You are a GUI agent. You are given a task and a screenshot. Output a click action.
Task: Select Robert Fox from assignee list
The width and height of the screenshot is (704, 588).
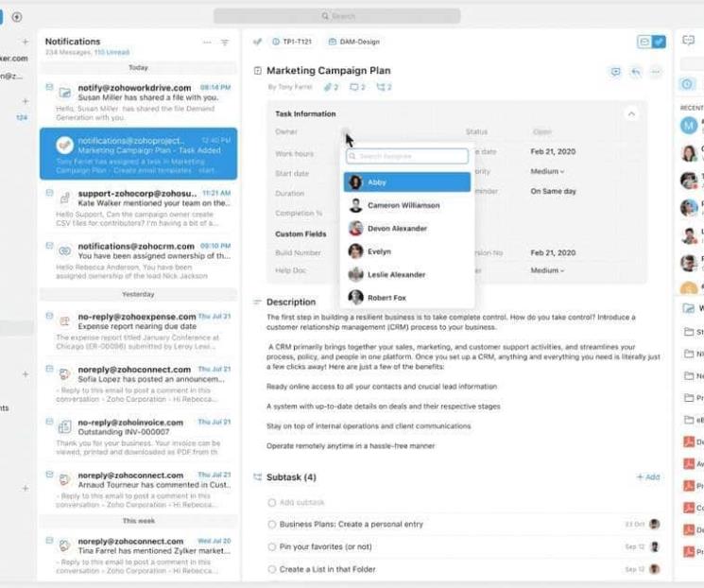407,298
